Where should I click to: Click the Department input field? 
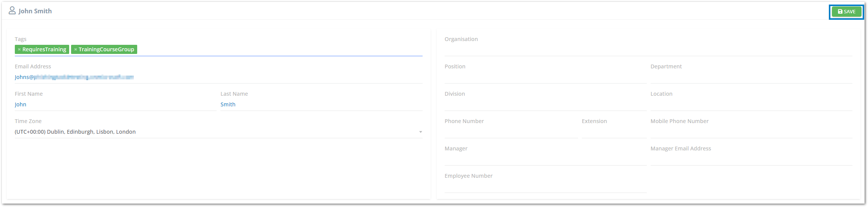coord(751,77)
